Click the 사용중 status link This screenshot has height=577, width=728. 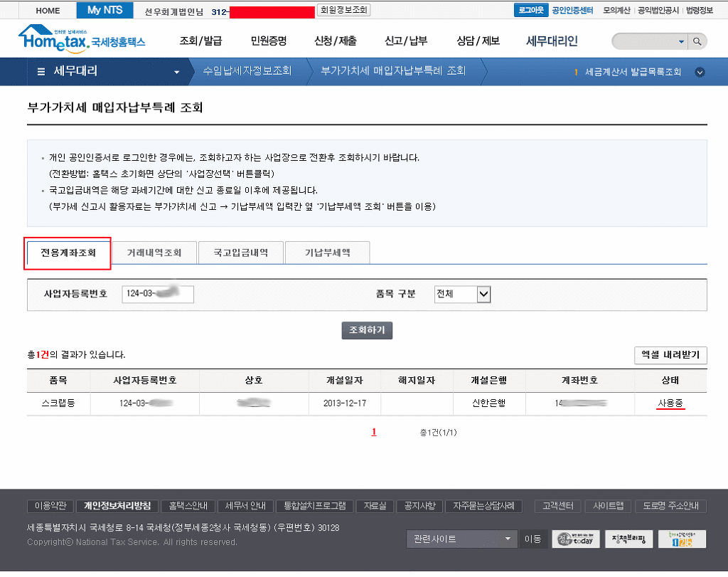point(671,403)
